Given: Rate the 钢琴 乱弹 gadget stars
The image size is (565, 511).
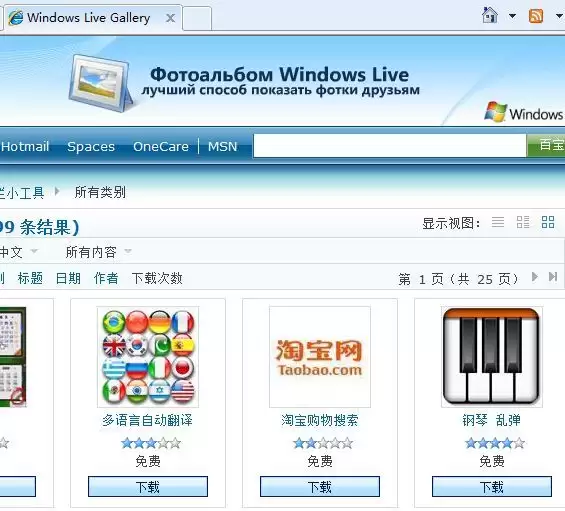Looking at the screenshot, I should click(x=494, y=443).
